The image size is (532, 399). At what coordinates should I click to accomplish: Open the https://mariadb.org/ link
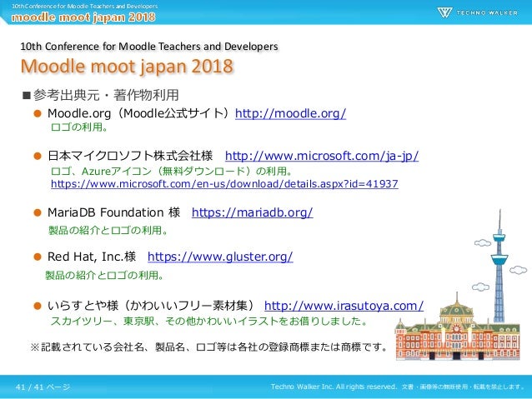pos(252,212)
